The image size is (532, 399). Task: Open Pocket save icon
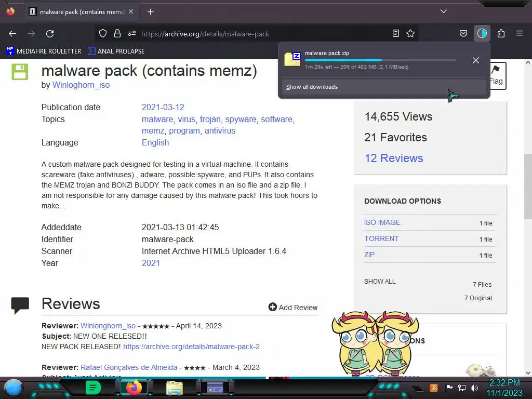pyautogui.click(x=463, y=33)
